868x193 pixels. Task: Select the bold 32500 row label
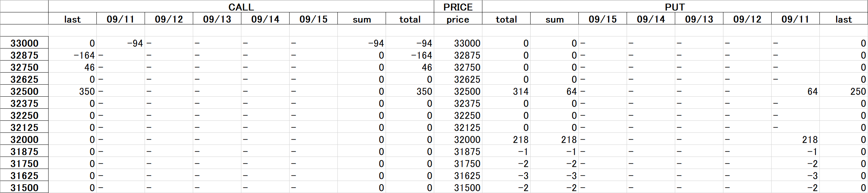coord(24,91)
